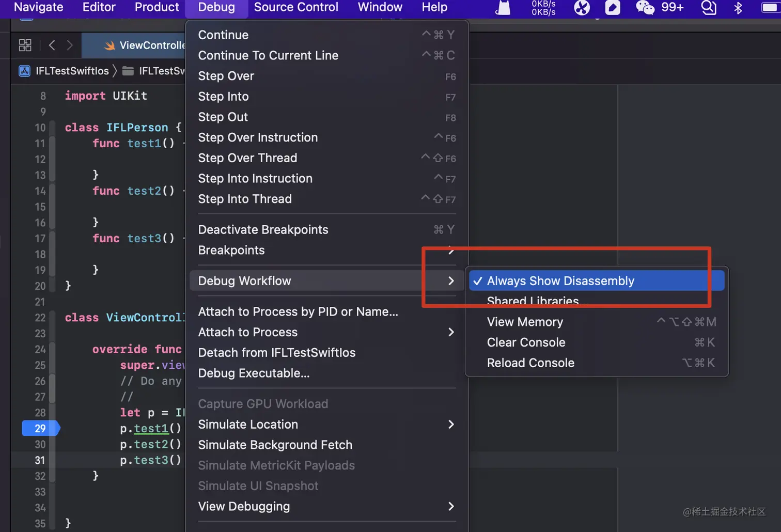Open the Editor menu

(99, 7)
